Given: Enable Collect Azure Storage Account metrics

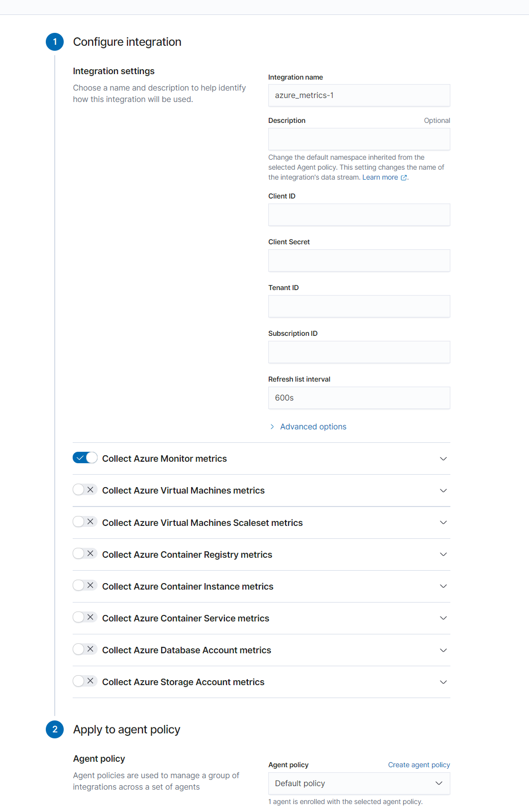Looking at the screenshot, I should pos(85,681).
